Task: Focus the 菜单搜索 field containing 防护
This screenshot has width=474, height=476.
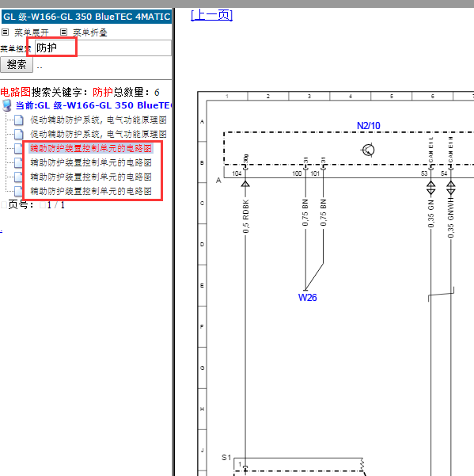Action: [x=103, y=48]
